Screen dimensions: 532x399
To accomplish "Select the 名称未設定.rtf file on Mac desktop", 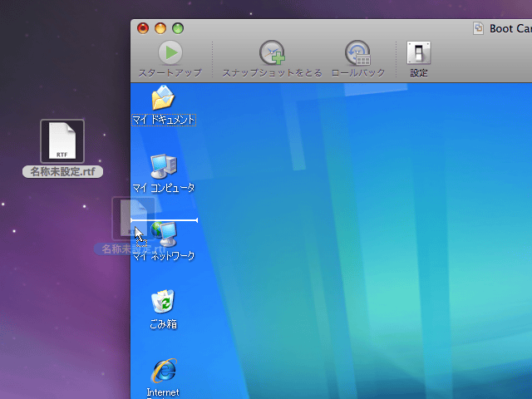I will tap(62, 141).
